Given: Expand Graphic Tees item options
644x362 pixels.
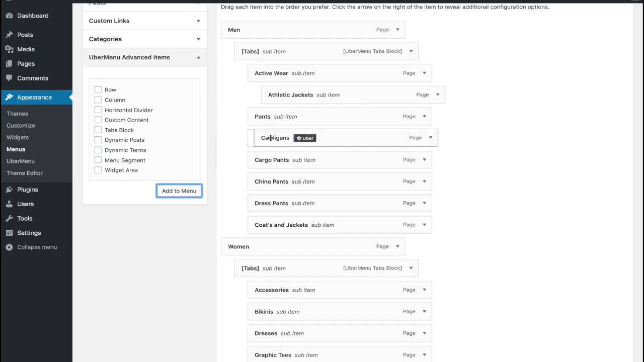Looking at the screenshot, I should 424,354.
